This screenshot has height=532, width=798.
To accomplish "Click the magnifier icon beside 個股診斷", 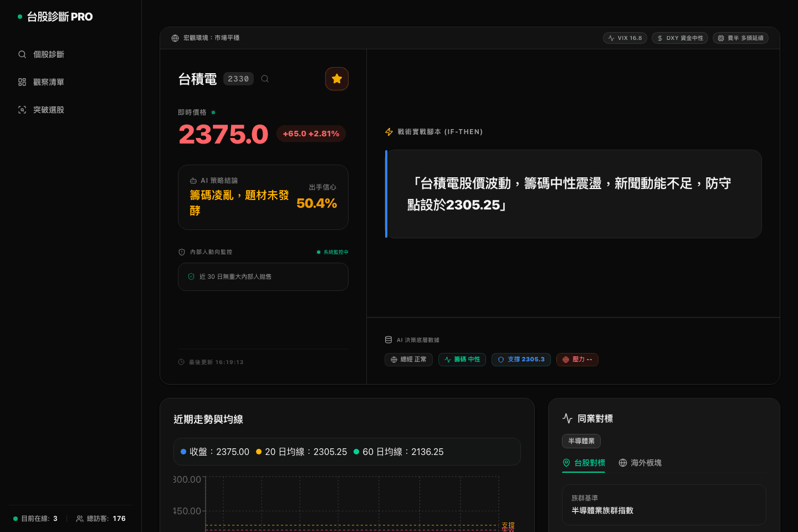I will pyautogui.click(x=22, y=54).
